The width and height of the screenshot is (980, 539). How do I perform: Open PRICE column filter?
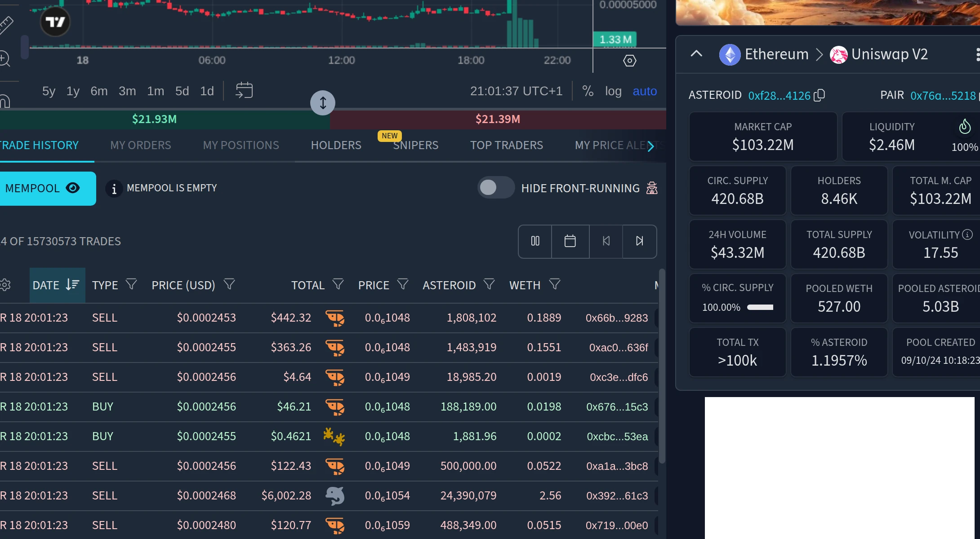pos(403,284)
